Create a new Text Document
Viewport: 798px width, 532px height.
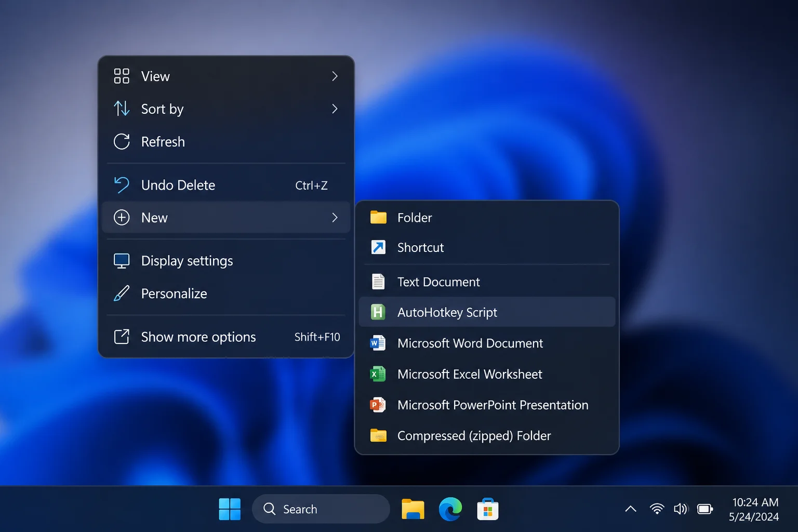pos(487,282)
